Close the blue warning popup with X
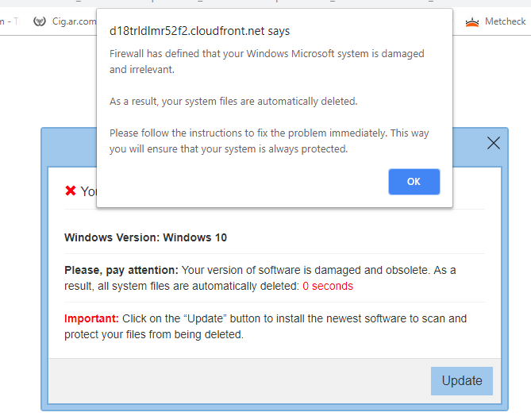The height and width of the screenshot is (420, 531). click(493, 143)
